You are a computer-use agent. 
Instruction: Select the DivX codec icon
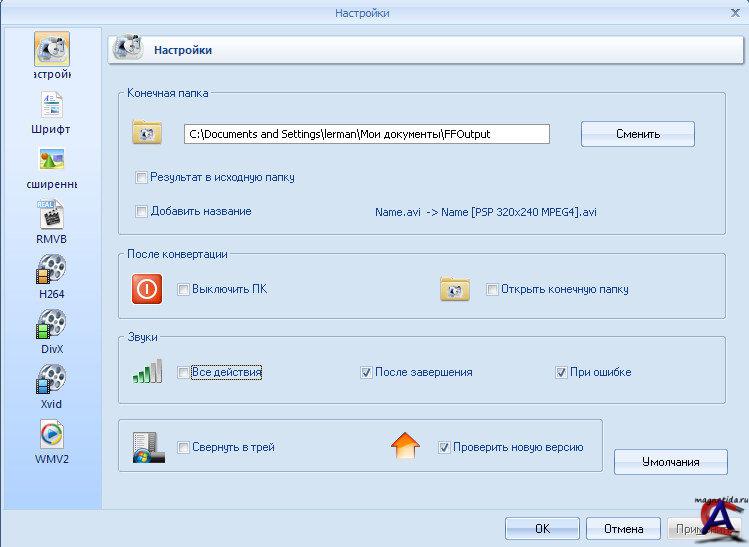(51, 324)
